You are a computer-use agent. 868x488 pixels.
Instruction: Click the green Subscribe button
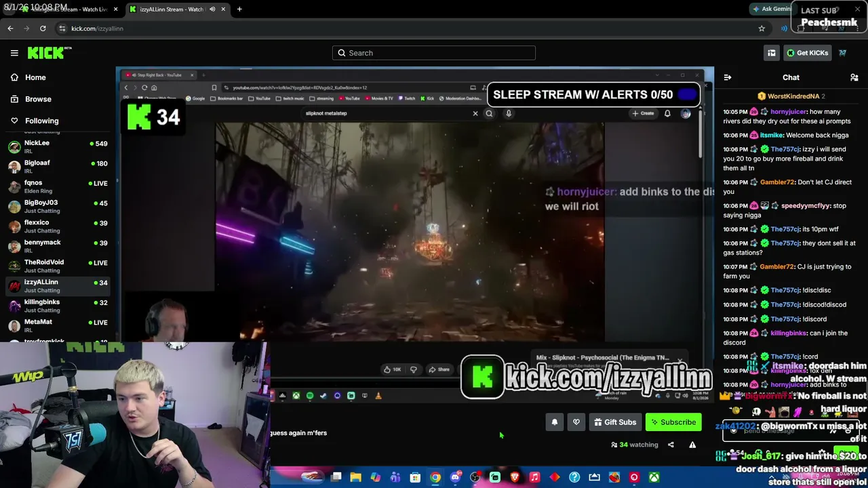coord(673,422)
